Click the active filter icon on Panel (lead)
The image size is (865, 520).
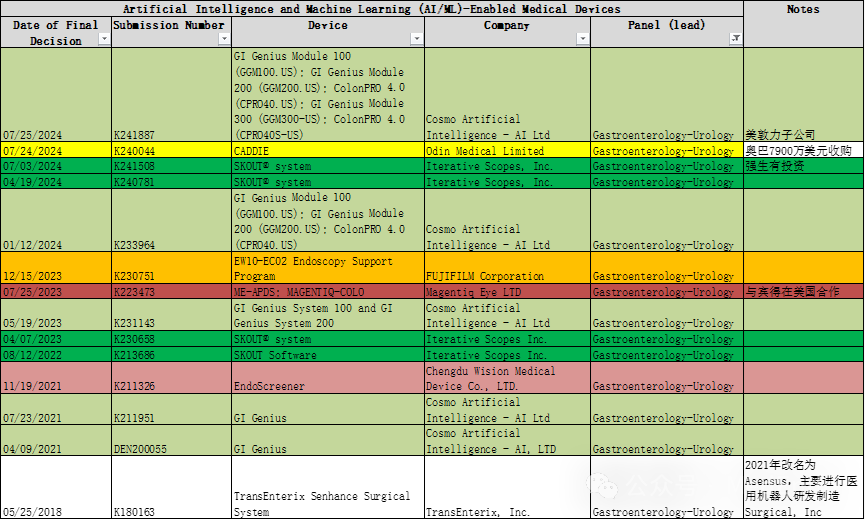pyautogui.click(x=736, y=39)
